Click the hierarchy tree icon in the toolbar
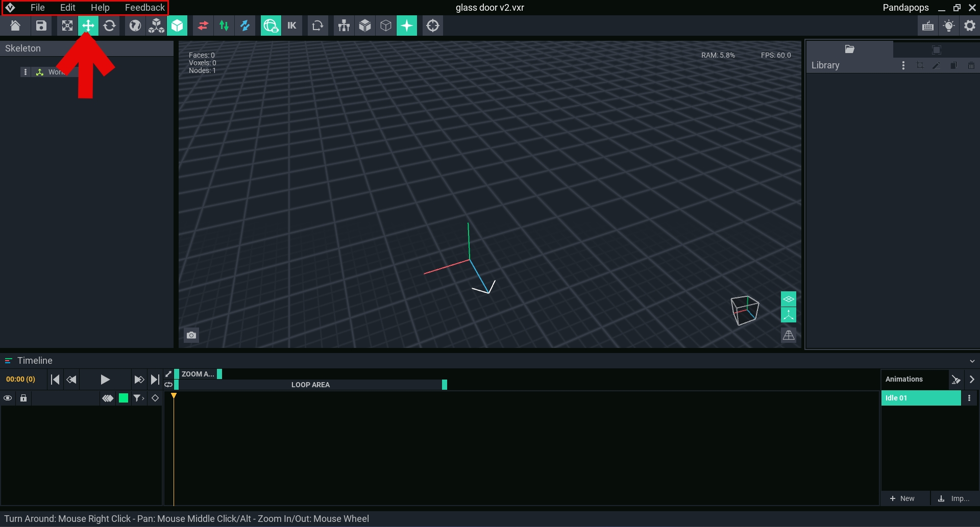Screen dimensions: 980x527 click(344, 26)
